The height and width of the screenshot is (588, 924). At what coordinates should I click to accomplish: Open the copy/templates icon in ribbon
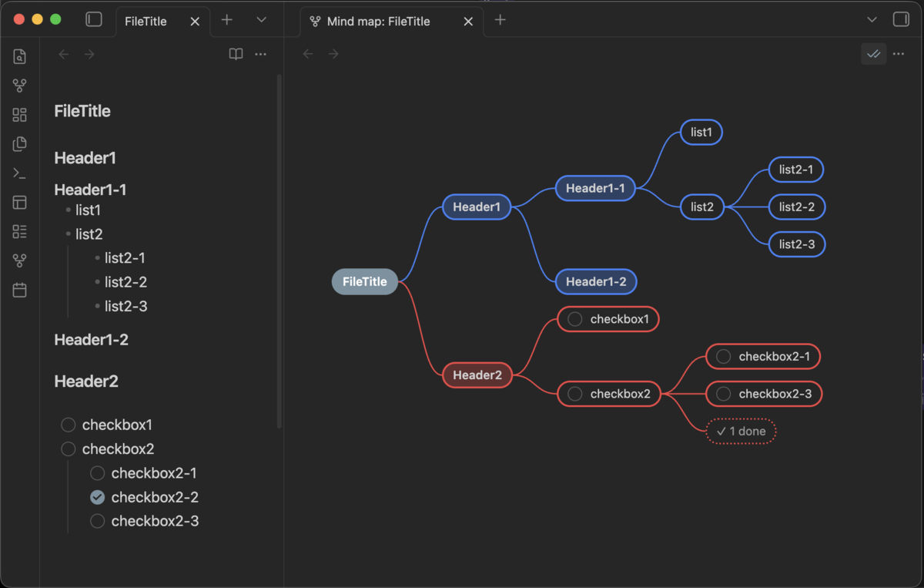[20, 144]
